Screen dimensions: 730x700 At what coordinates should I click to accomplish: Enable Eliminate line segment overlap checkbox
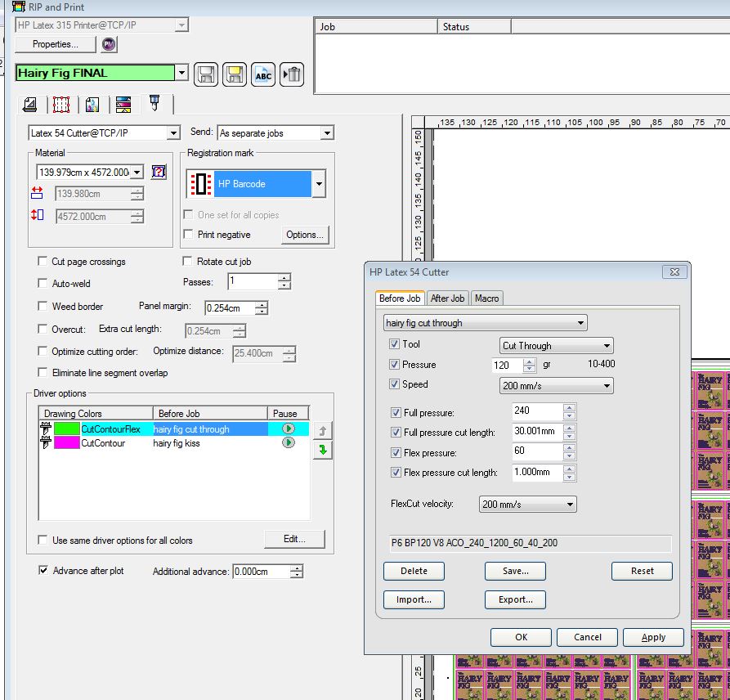[43, 372]
